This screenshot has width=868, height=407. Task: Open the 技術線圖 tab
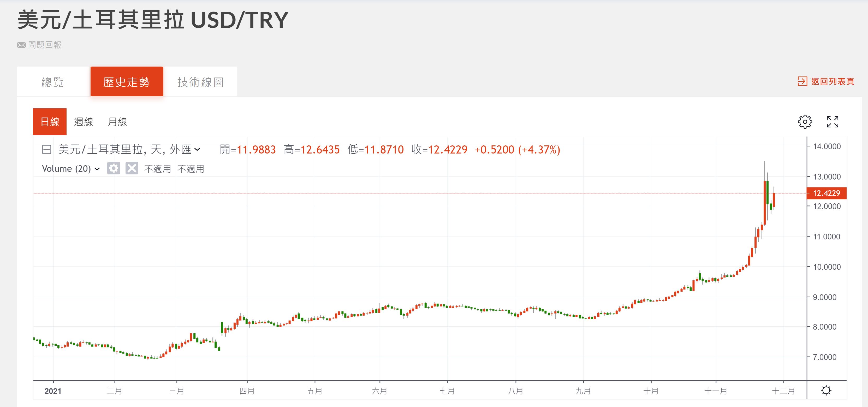pyautogui.click(x=200, y=82)
